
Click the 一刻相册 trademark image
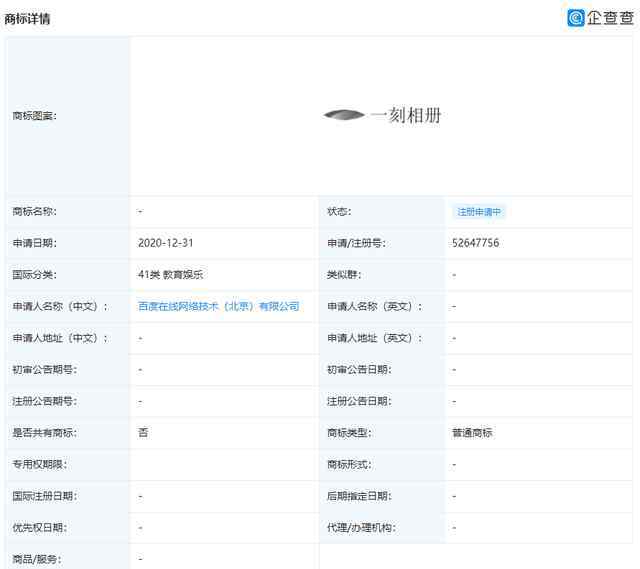click(382, 116)
